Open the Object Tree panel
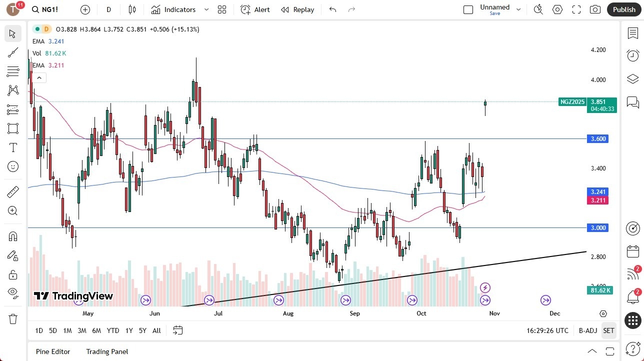 pos(632,78)
